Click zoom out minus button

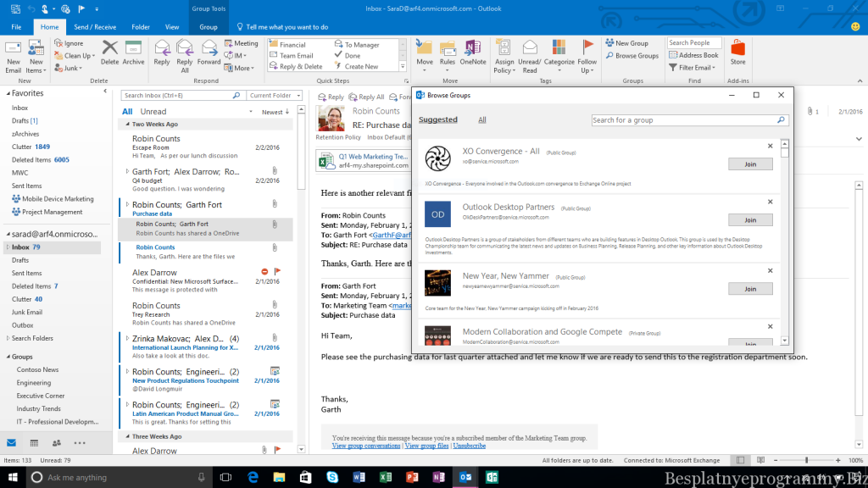pos(776,460)
